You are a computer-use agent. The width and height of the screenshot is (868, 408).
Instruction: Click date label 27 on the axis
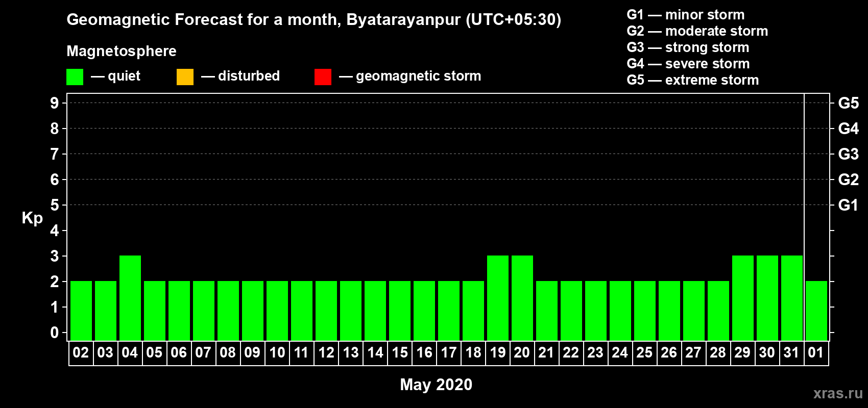tap(693, 353)
